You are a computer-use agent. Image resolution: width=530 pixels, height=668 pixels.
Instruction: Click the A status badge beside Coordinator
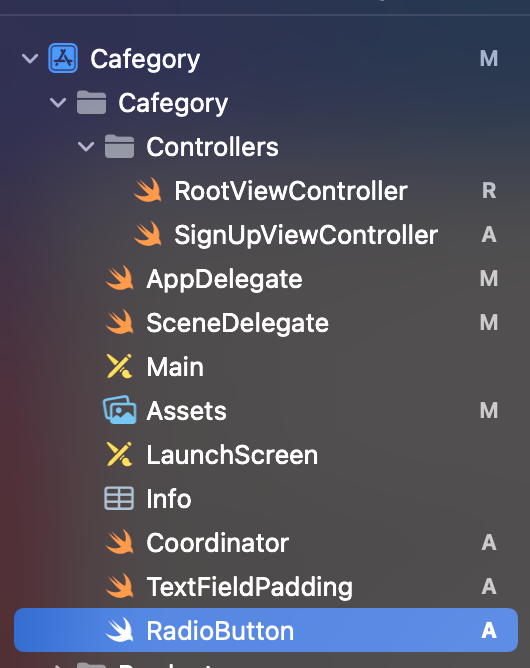tap(489, 542)
